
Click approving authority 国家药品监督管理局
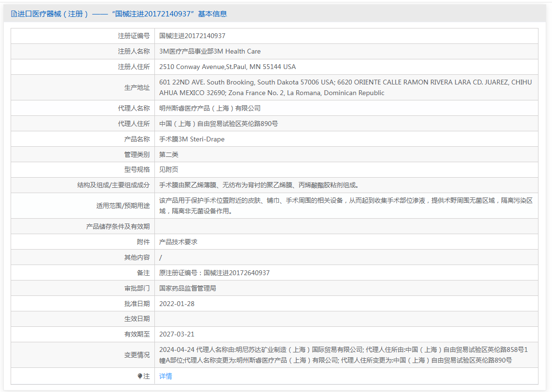[x=188, y=289]
